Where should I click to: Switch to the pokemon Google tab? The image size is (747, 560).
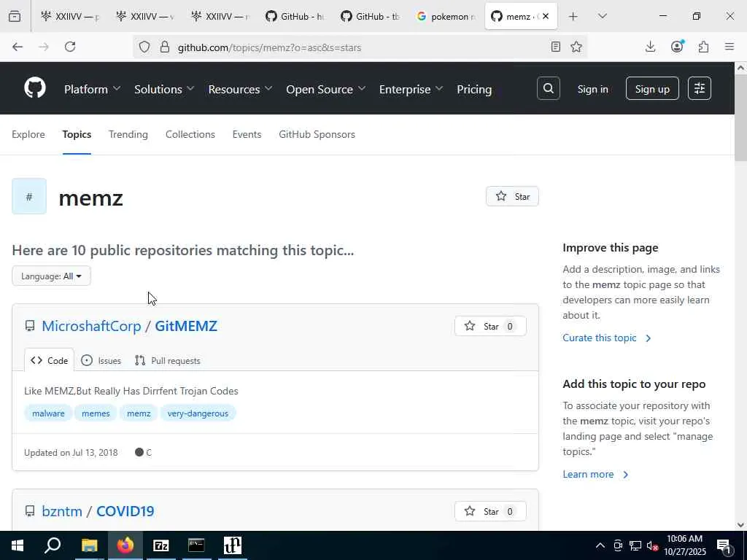pyautogui.click(x=446, y=16)
